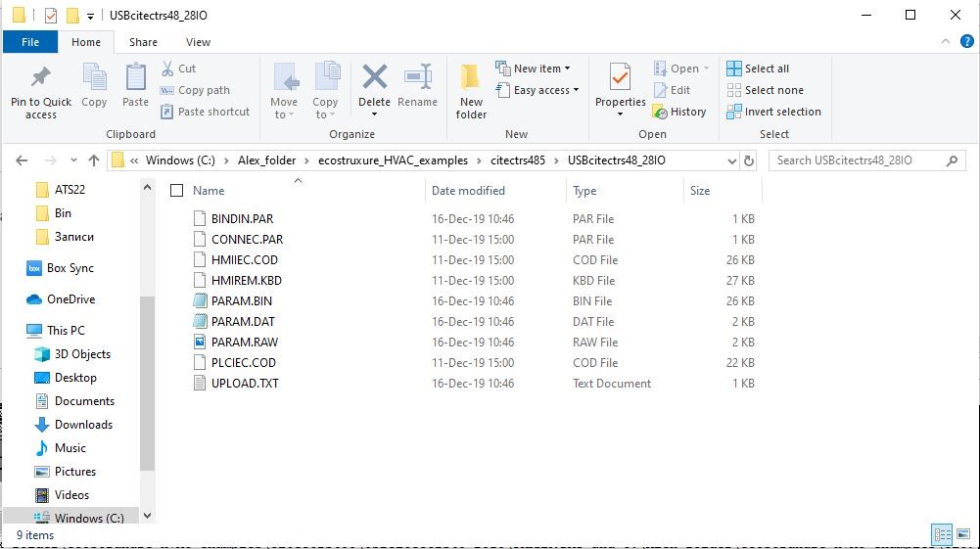980x549 pixels.
Task: Open the File tab
Action: pyautogui.click(x=30, y=42)
